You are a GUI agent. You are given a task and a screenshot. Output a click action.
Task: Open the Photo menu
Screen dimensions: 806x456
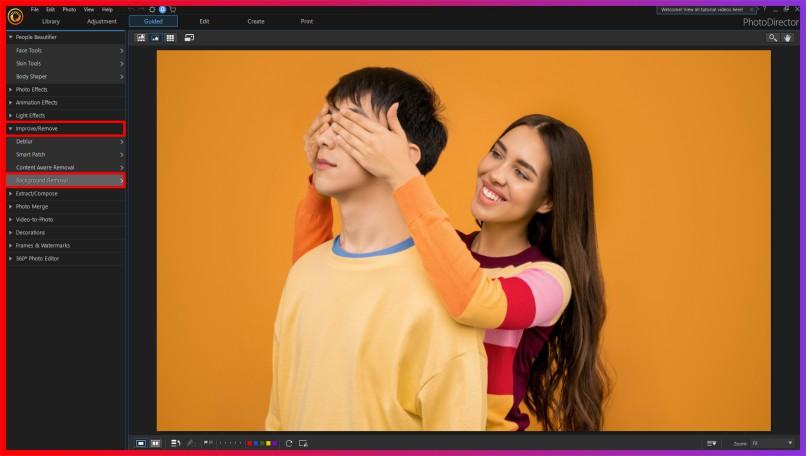[x=69, y=9]
